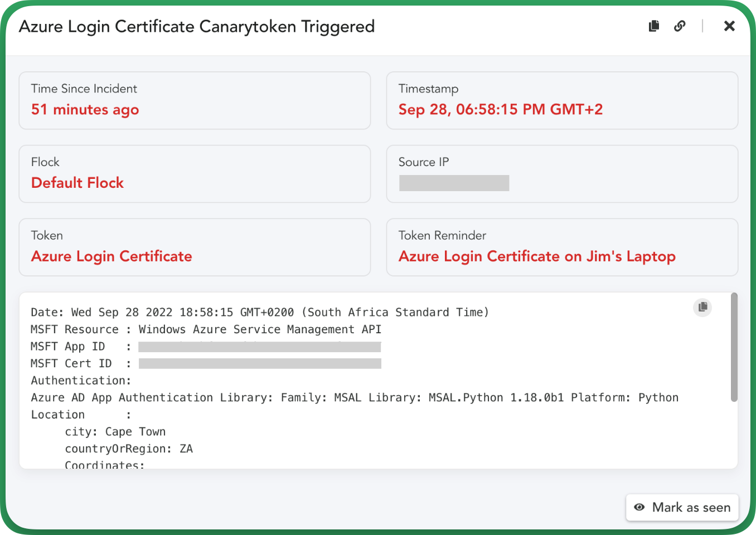This screenshot has width=756, height=535.
Task: Click the 'Location' log line
Action: pyautogui.click(x=81, y=415)
